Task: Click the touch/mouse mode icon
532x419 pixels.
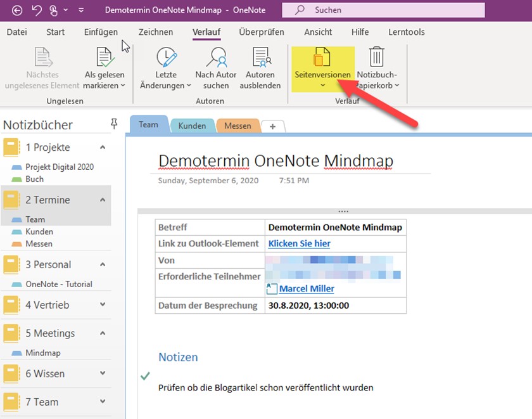Action: tap(54, 11)
